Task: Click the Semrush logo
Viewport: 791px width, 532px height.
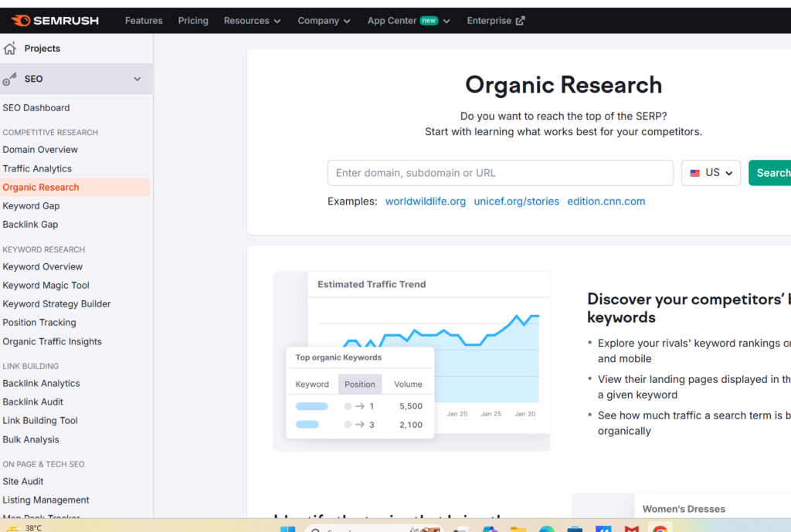Action: coord(55,21)
